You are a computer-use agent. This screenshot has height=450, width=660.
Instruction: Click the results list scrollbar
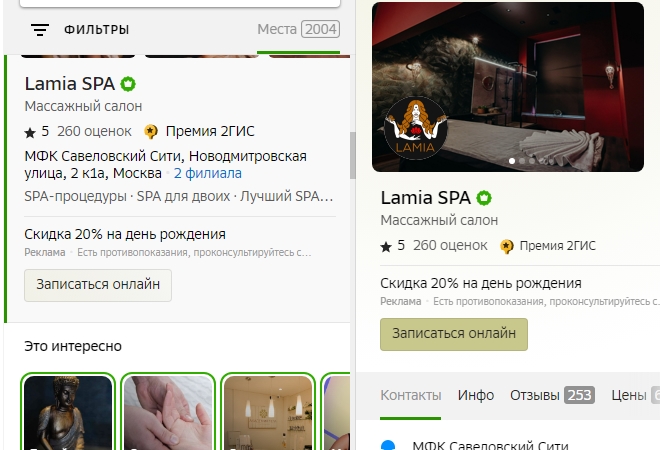click(353, 155)
